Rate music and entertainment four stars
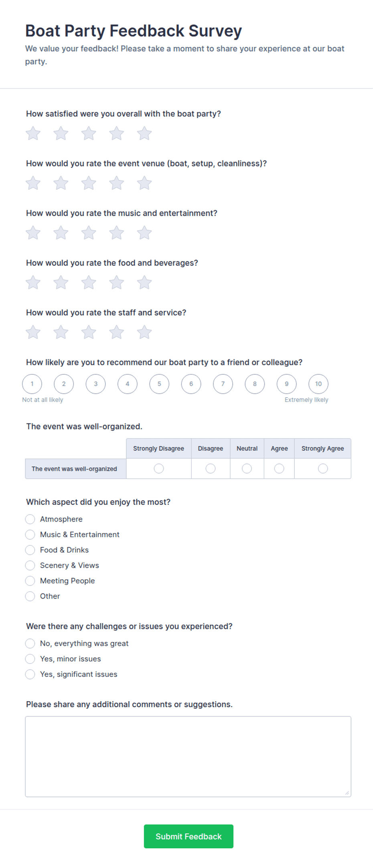 117,233
